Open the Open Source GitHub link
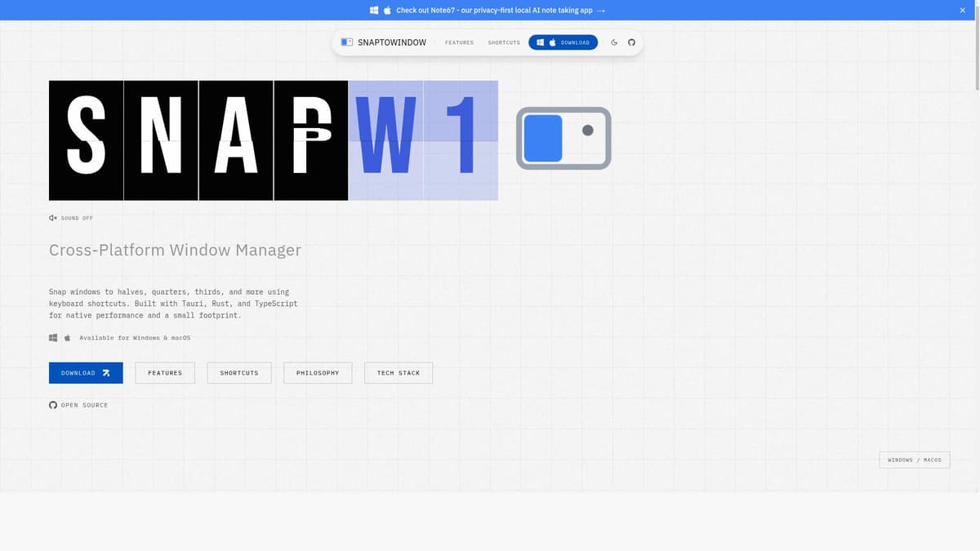980x551 pixels. pos(78,405)
